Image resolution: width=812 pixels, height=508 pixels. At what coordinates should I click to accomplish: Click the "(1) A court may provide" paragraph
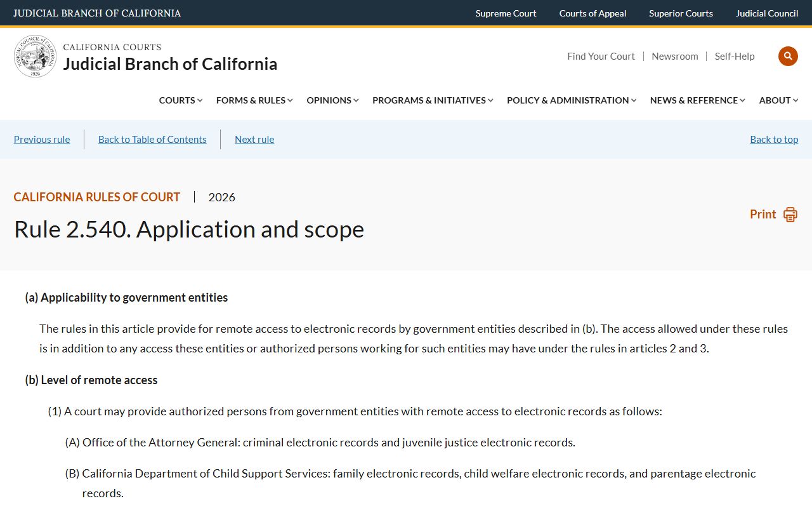(355, 411)
